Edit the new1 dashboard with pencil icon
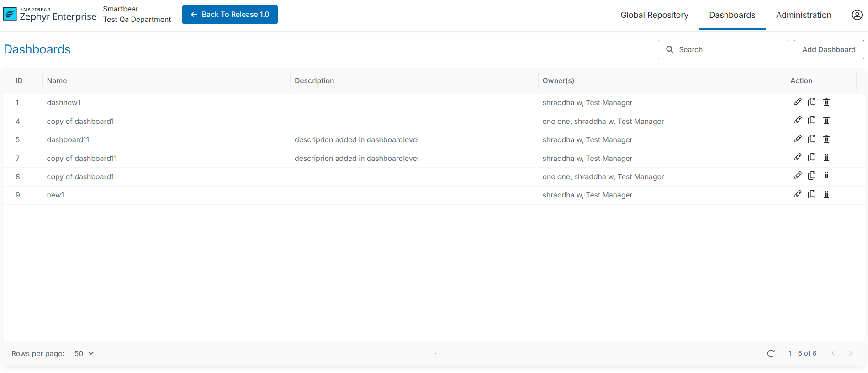868x373 pixels. (798, 194)
